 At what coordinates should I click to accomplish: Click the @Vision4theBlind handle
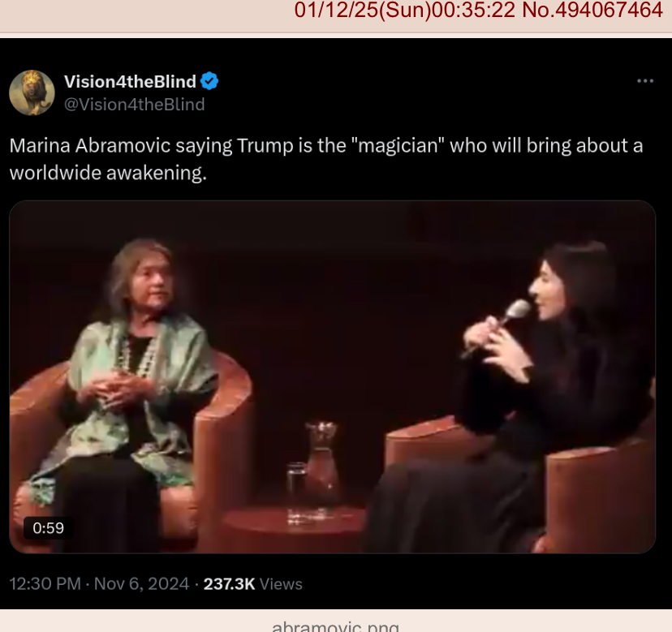(134, 105)
